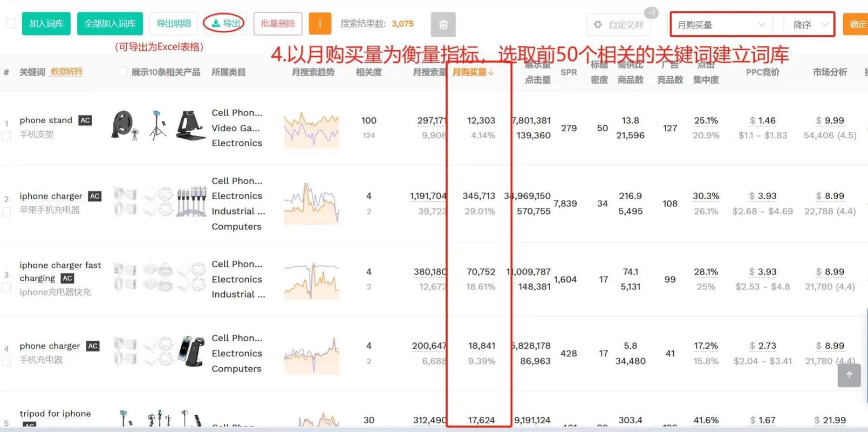Click the keyword tripod for iphone
The height and width of the screenshot is (432, 868).
point(55,414)
